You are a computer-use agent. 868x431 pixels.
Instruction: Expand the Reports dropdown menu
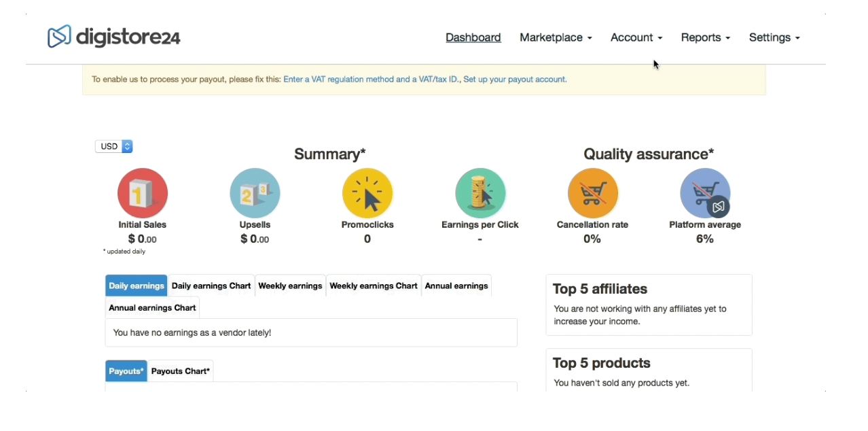tap(705, 37)
